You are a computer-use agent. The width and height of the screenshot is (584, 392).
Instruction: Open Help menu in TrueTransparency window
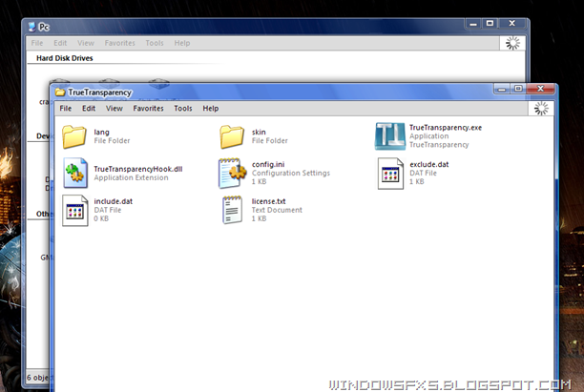(x=211, y=109)
